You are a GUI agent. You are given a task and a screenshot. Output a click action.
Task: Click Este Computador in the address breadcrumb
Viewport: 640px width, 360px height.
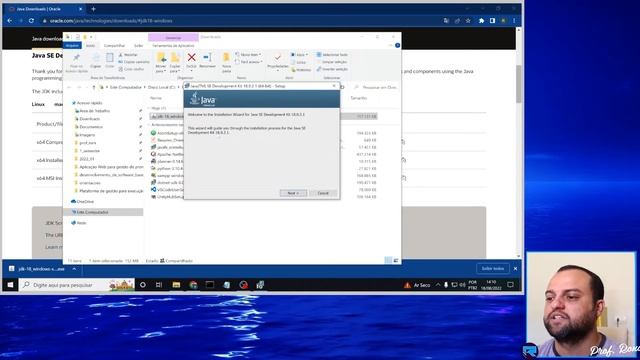click(x=126, y=87)
